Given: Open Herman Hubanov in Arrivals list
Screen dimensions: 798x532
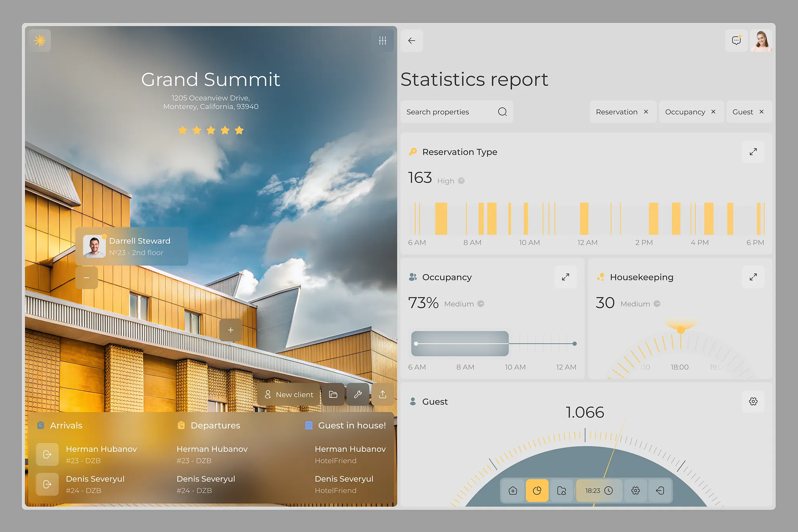Looking at the screenshot, I should [101, 455].
